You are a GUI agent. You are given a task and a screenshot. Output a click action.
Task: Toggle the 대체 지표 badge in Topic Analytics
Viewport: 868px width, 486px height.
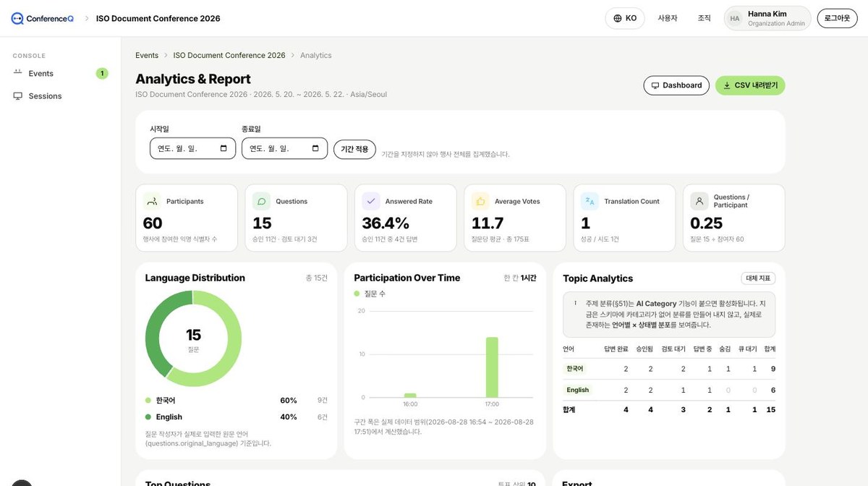tap(758, 278)
